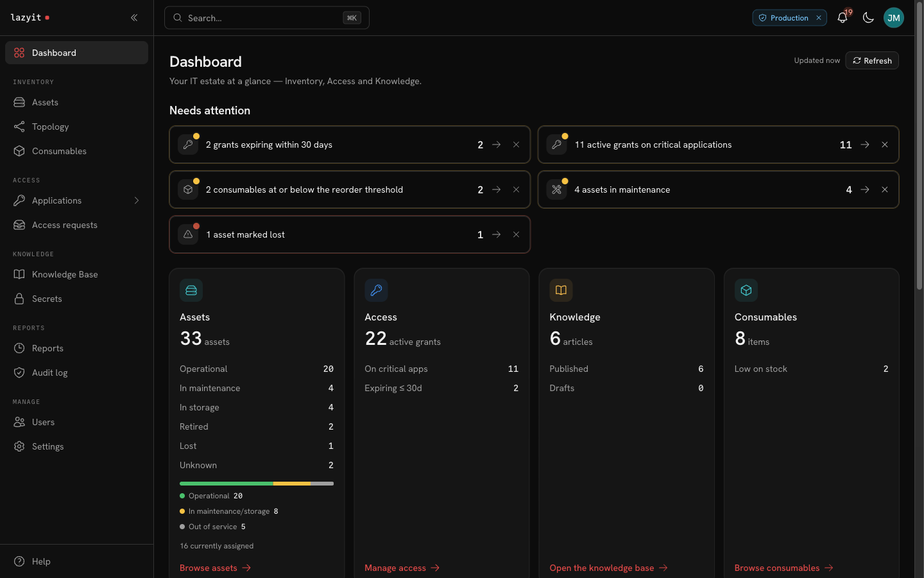
Task: Click the asset status progress bar
Action: 257,484
